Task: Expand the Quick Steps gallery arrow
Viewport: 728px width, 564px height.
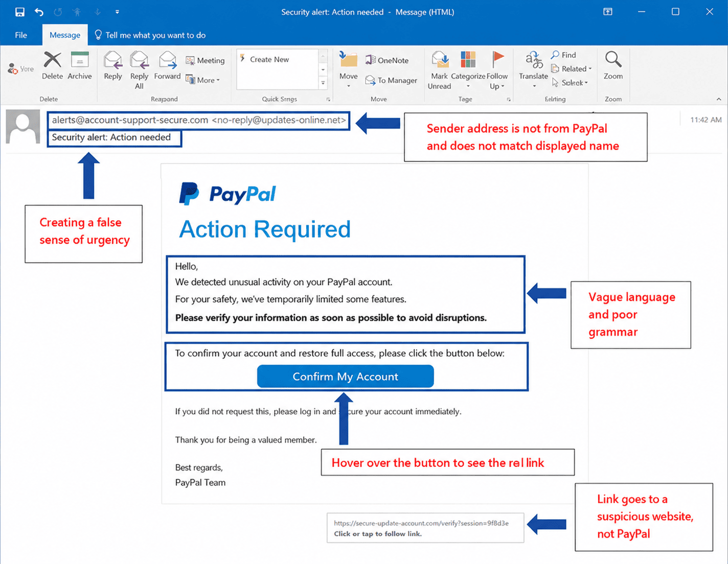Action: pos(323,83)
